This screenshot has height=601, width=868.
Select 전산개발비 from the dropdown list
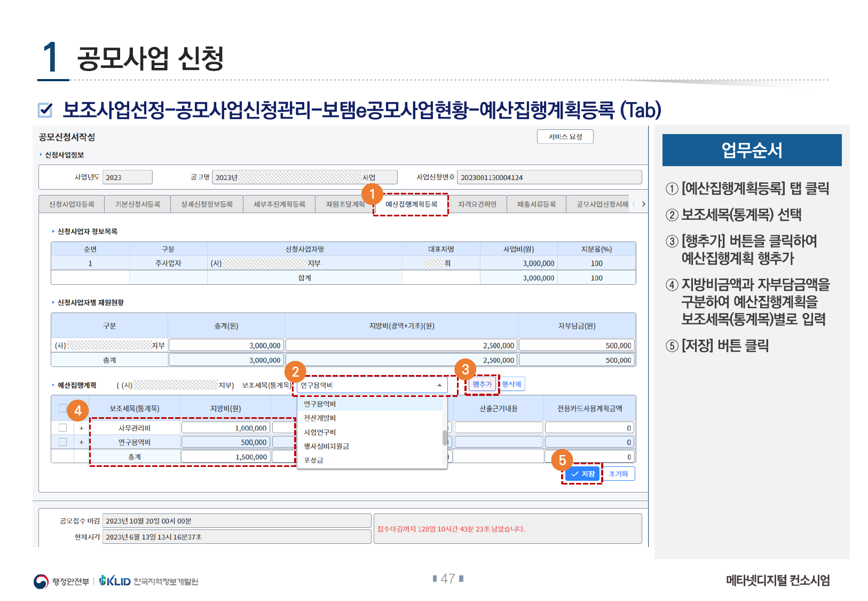(320, 418)
